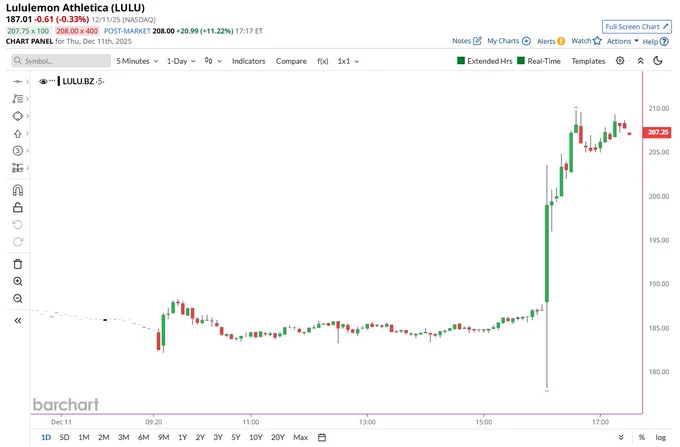This screenshot has width=680, height=447.
Task: Select the 1Y range tab
Action: [x=183, y=437]
